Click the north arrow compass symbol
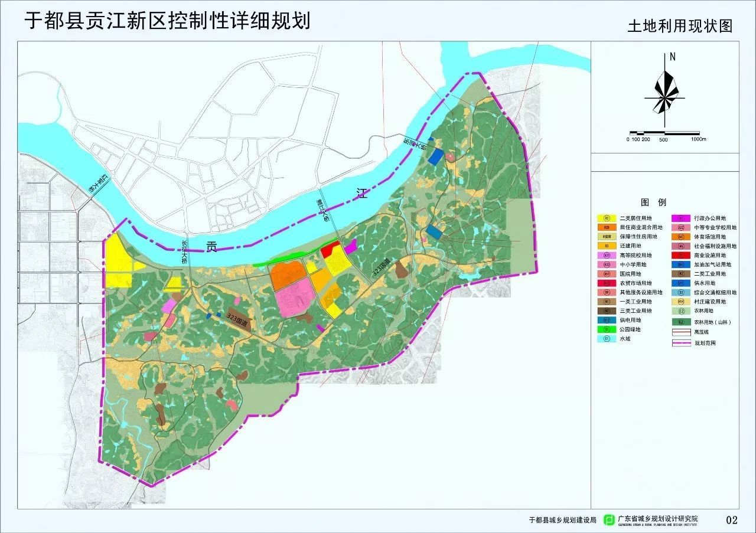The image size is (756, 533). pyautogui.click(x=664, y=91)
